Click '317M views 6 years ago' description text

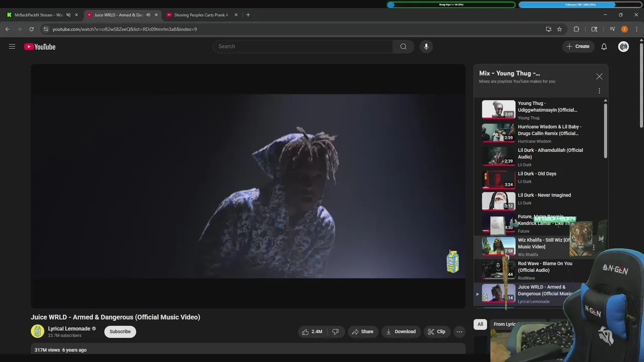pyautogui.click(x=60, y=350)
